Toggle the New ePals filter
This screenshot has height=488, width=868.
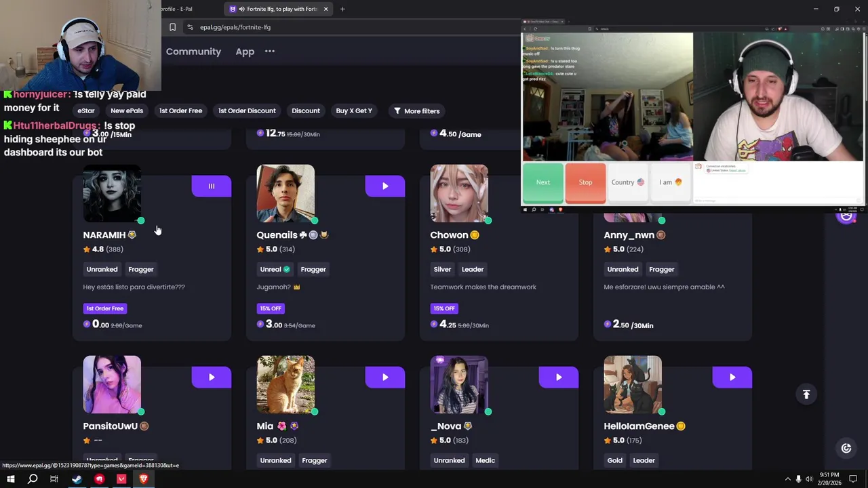(127, 111)
